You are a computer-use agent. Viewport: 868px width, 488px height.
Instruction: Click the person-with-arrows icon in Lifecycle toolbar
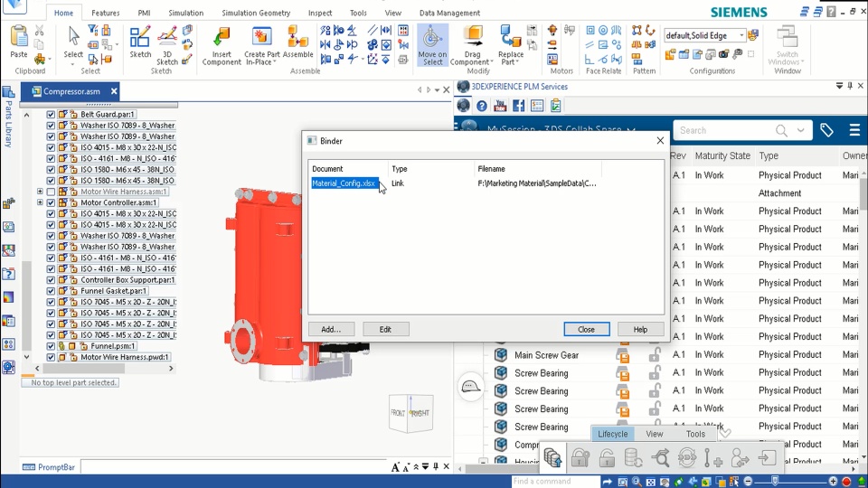[741, 458]
